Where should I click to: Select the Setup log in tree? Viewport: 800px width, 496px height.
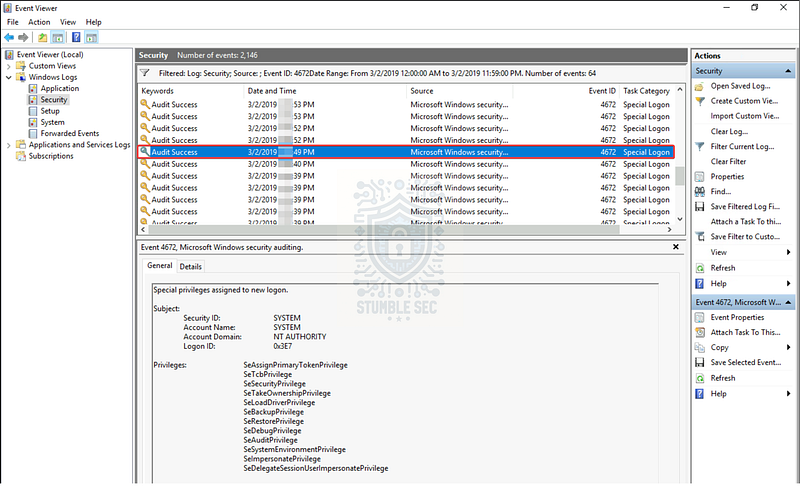(49, 111)
